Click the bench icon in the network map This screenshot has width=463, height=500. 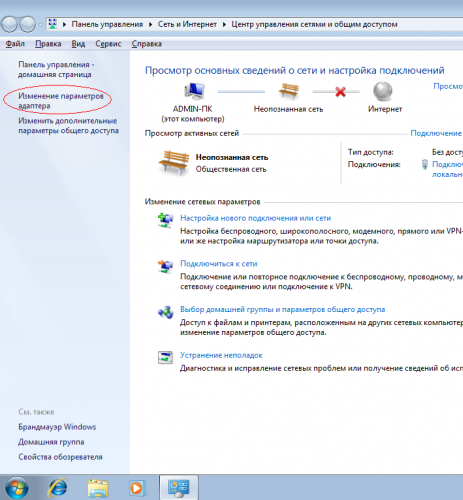(289, 91)
